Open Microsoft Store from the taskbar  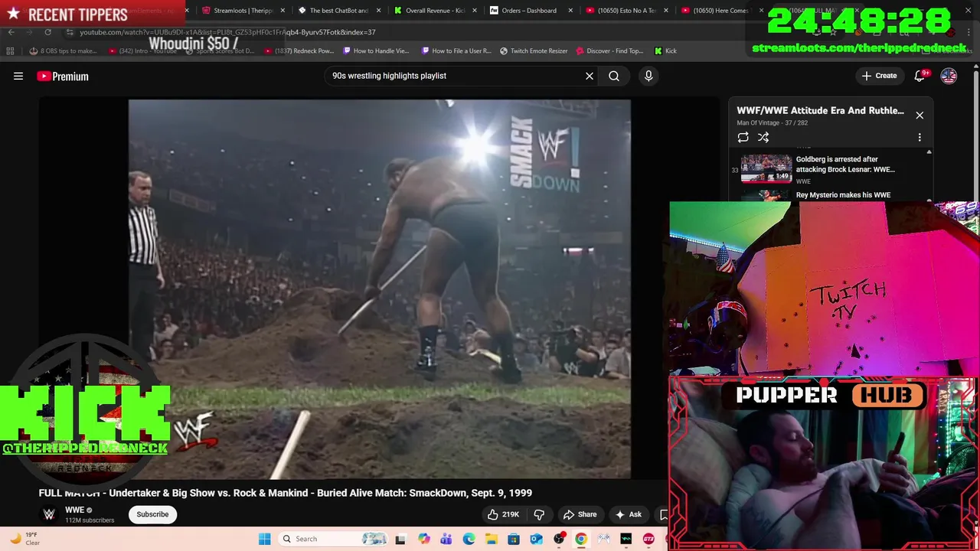pos(514,539)
